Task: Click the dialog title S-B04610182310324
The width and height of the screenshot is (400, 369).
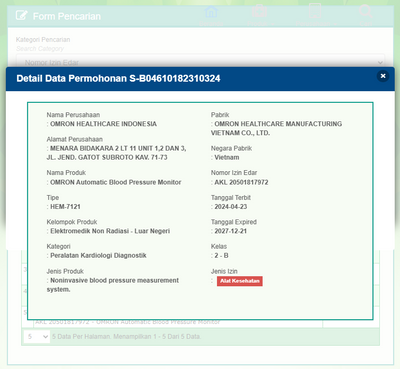Action: click(x=175, y=79)
